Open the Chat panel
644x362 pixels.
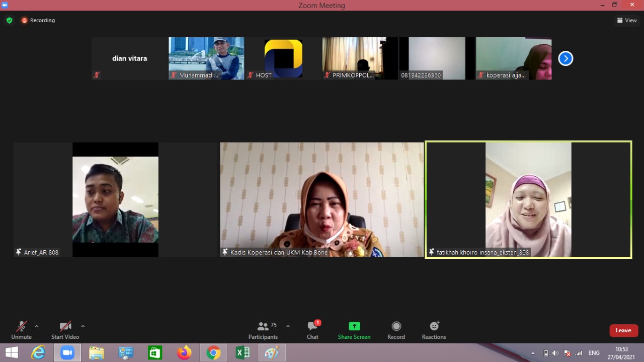pos(312,330)
